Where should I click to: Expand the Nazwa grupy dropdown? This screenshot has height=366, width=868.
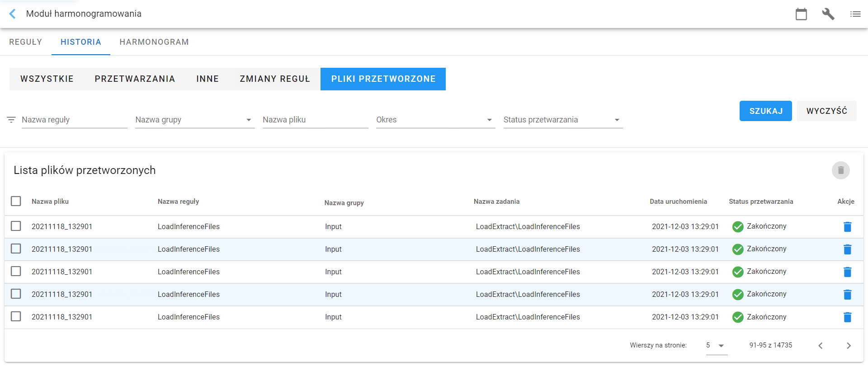195,120
